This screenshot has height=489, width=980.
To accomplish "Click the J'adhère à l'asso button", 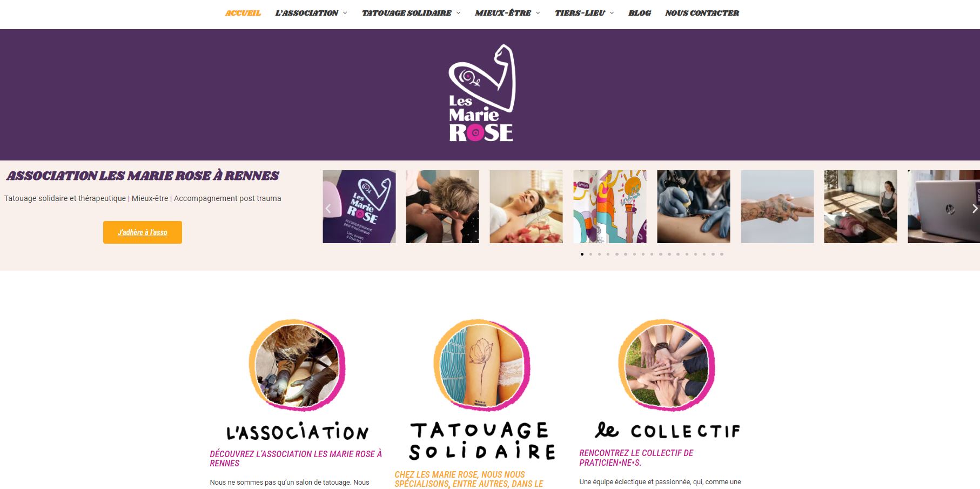I will (143, 232).
